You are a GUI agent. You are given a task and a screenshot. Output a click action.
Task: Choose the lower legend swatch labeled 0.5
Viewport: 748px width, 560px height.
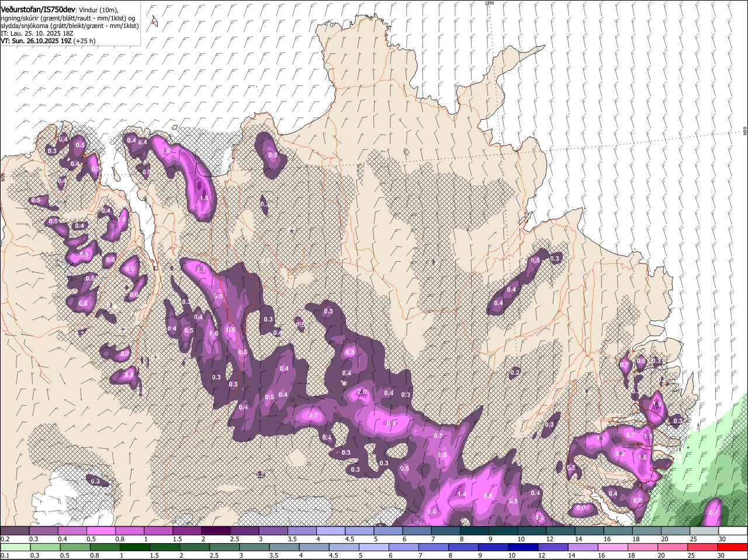click(x=75, y=548)
